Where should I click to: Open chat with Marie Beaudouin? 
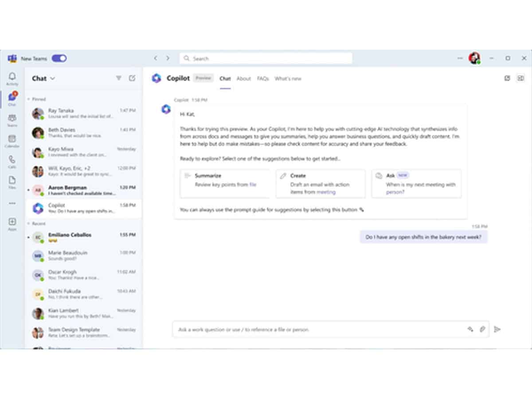[x=84, y=255]
